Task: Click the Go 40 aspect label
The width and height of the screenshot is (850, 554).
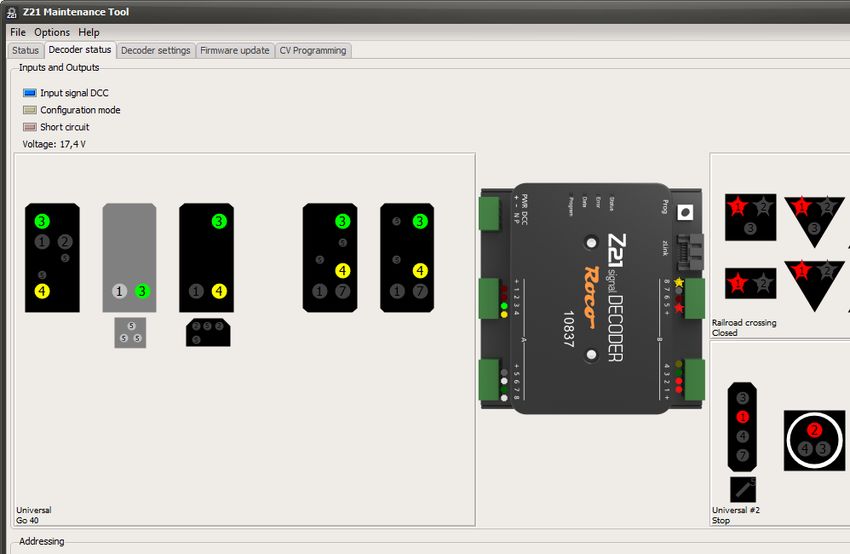Action: pos(27,520)
